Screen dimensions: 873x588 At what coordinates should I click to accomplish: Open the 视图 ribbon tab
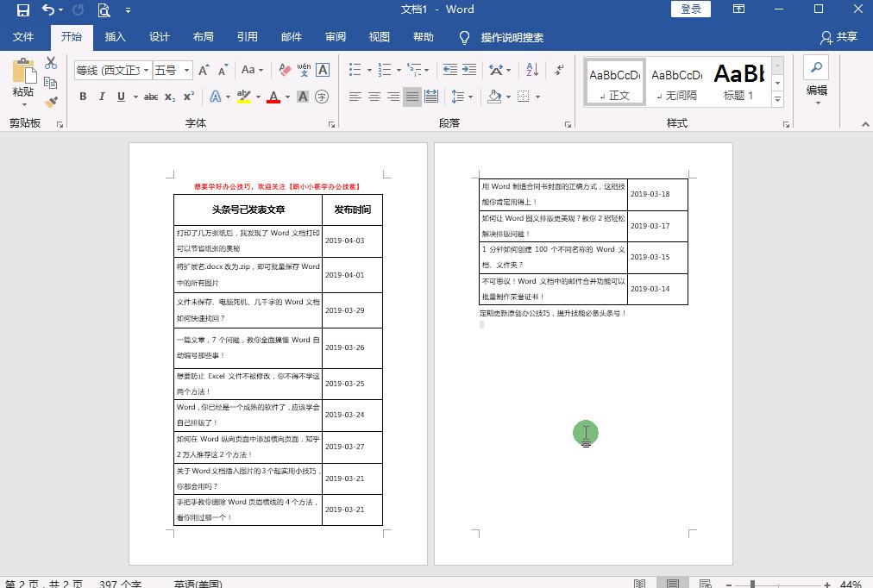[379, 37]
